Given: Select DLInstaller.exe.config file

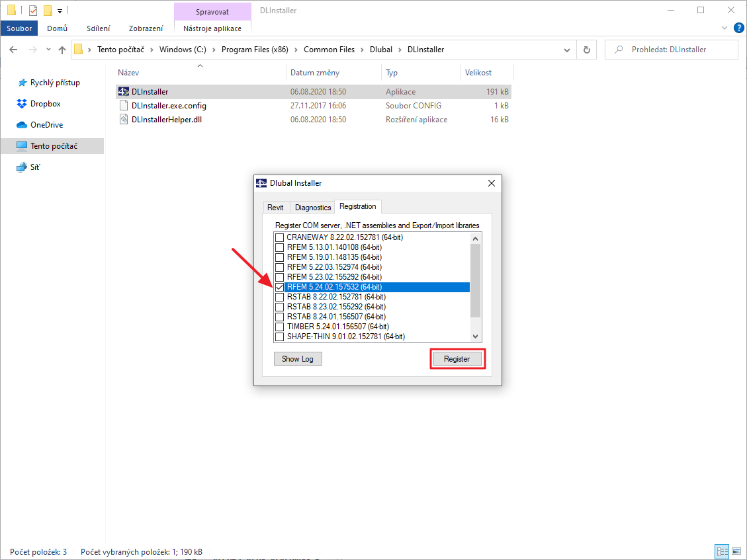Looking at the screenshot, I should (313, 106).
